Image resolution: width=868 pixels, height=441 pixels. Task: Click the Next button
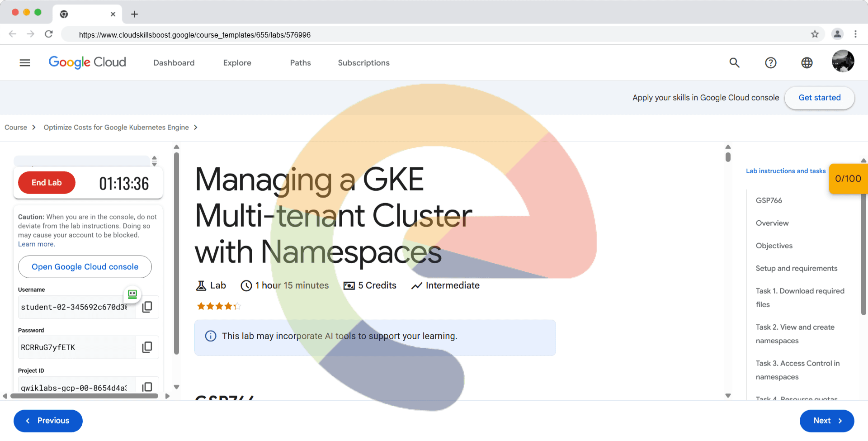[x=826, y=421]
